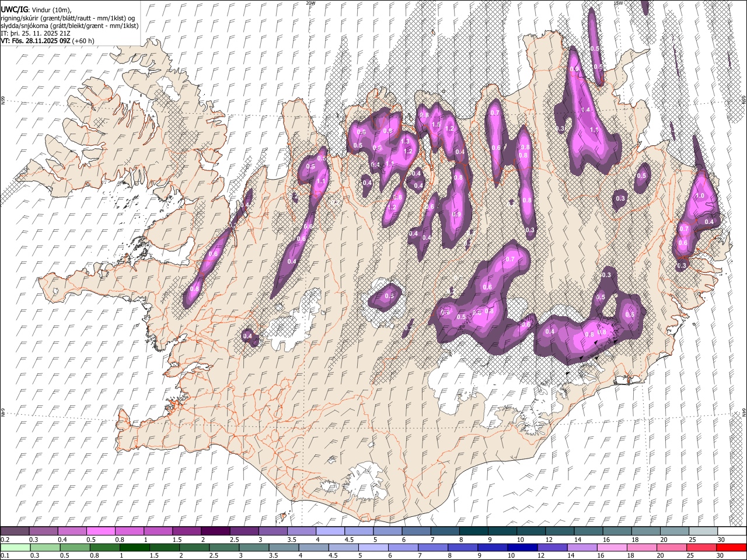
Task: Click the 1.3 snowfall value on the map
Action: tap(404, 141)
